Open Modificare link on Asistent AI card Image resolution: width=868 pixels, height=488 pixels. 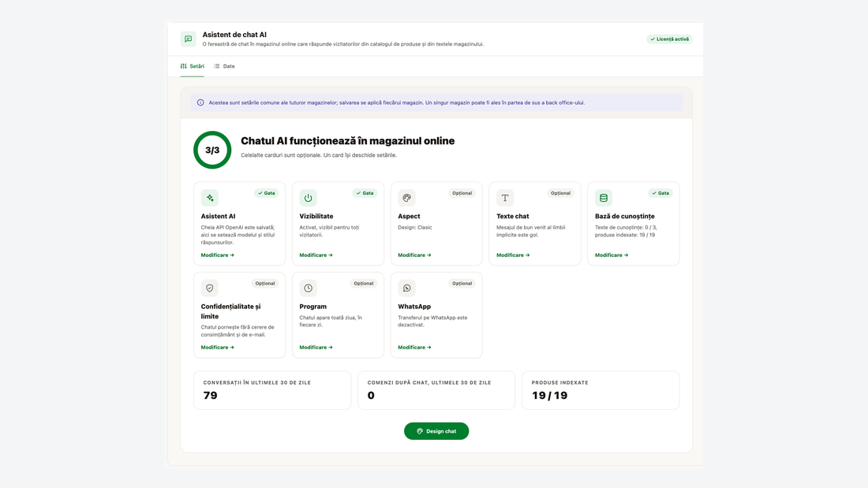[218, 255]
